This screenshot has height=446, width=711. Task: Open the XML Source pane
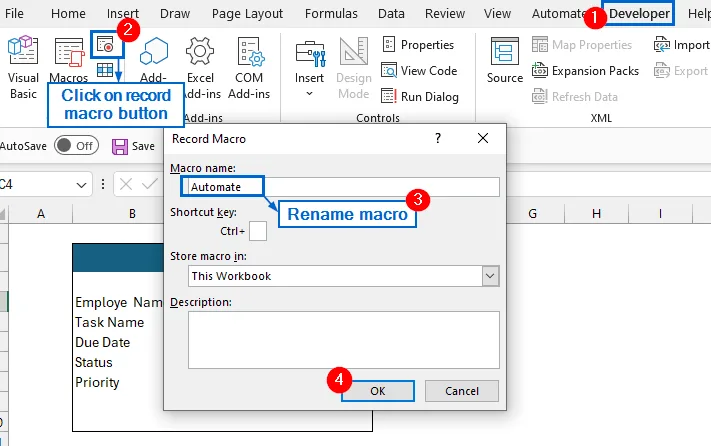tap(505, 61)
